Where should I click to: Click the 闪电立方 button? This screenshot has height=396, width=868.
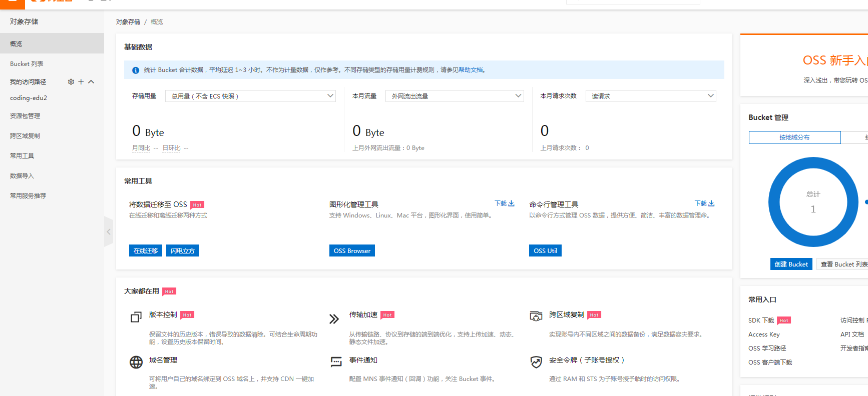(183, 250)
